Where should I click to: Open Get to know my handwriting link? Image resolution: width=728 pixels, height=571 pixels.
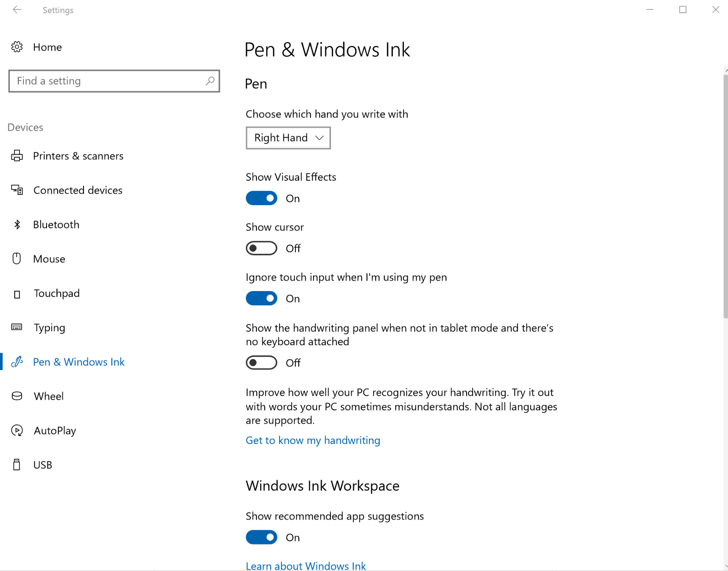pyautogui.click(x=313, y=440)
